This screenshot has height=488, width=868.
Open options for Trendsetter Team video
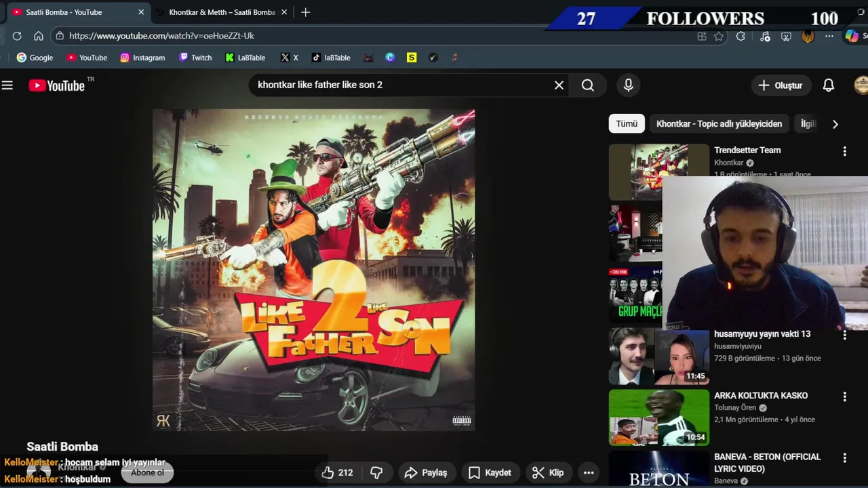844,151
